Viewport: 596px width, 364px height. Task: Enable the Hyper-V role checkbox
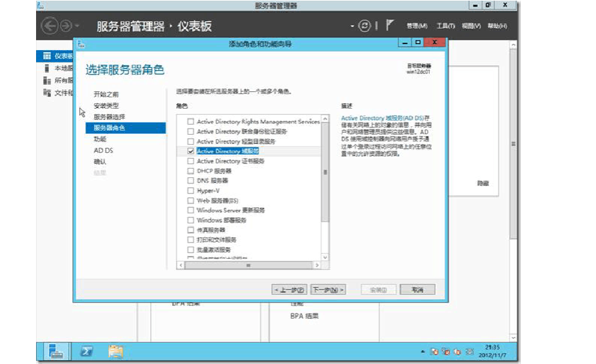tap(191, 191)
